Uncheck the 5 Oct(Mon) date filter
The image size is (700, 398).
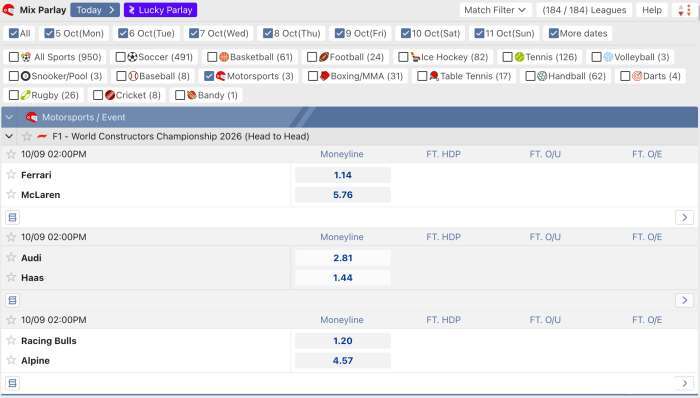49,33
